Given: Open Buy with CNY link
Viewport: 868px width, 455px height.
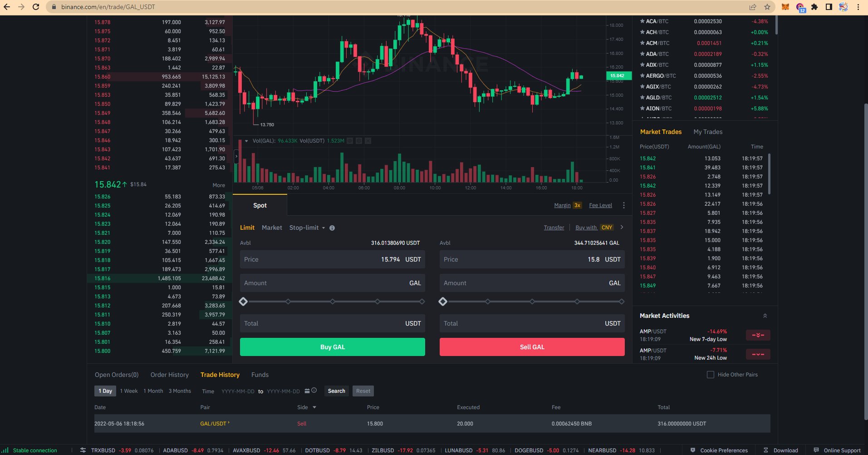Looking at the screenshot, I should coord(594,227).
